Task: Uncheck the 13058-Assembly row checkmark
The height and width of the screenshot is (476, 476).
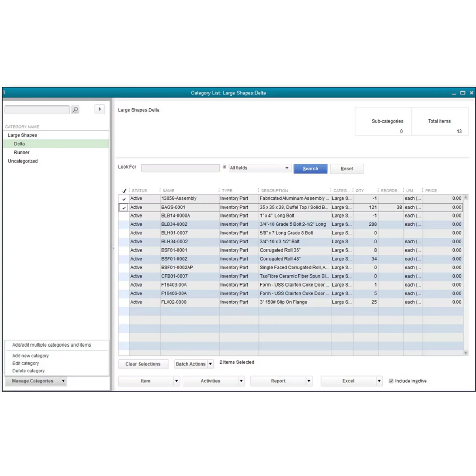Action: point(124,199)
